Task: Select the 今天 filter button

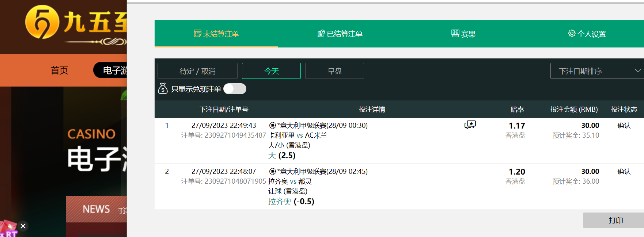Action: coord(271,71)
